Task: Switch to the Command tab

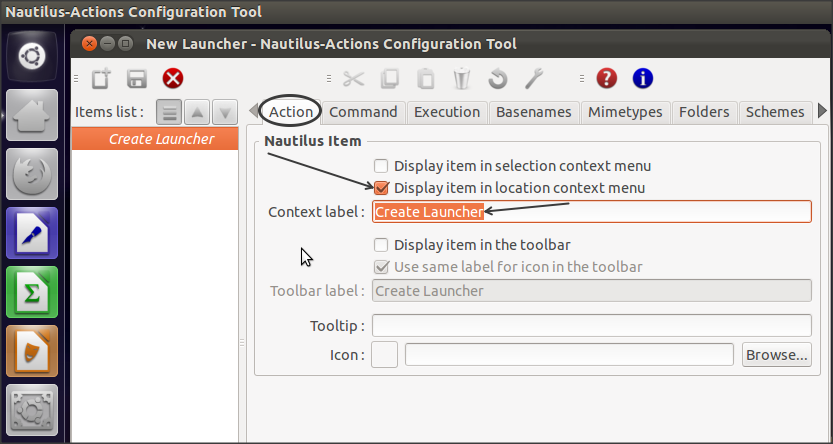Action: click(363, 112)
